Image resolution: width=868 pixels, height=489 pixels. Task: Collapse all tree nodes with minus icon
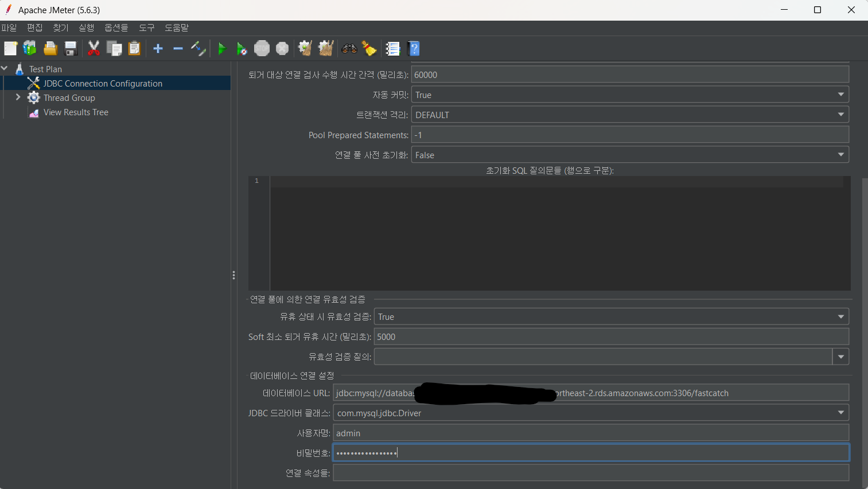click(178, 49)
